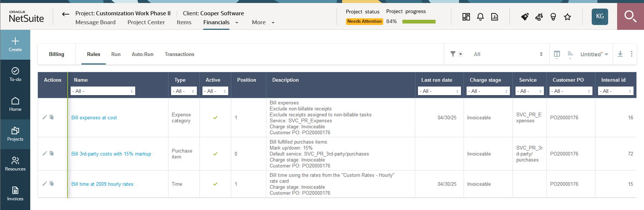Viewport: 644px width, 210px height.
Task: Open the Active column filter dropdown
Action: [215, 91]
